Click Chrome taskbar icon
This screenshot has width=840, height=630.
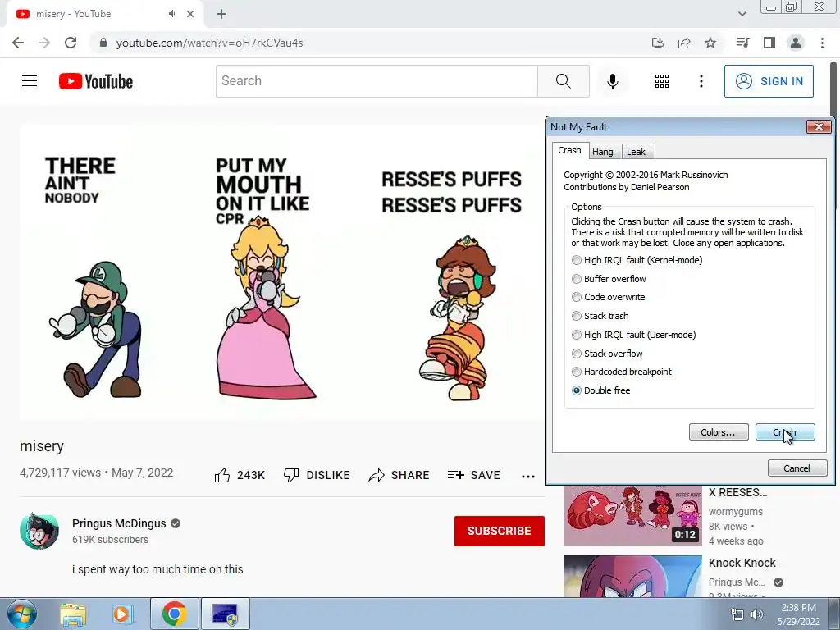(174, 614)
